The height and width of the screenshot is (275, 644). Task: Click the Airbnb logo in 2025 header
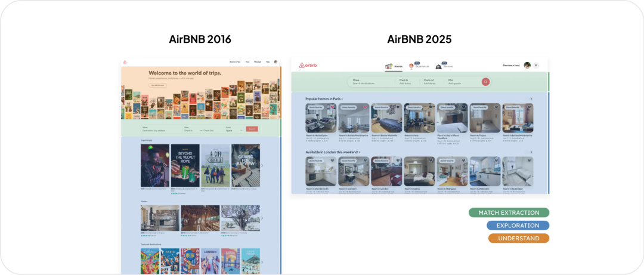tap(308, 66)
